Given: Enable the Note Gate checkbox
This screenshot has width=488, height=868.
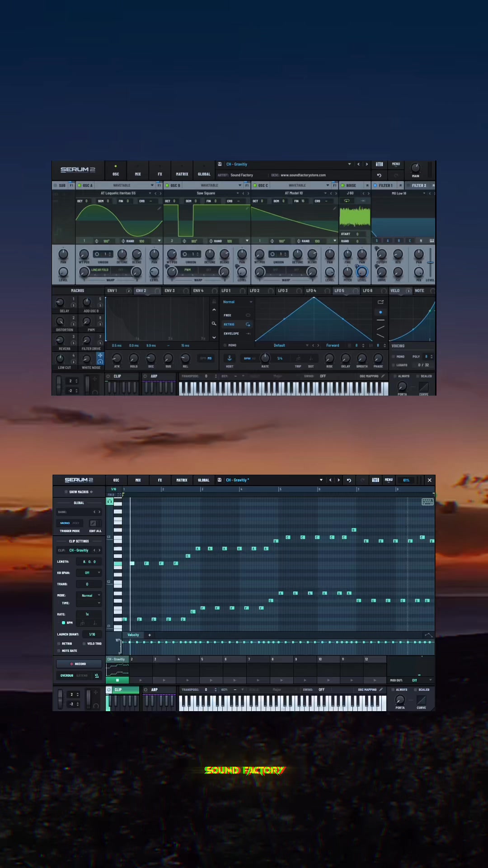Looking at the screenshot, I should (59, 651).
